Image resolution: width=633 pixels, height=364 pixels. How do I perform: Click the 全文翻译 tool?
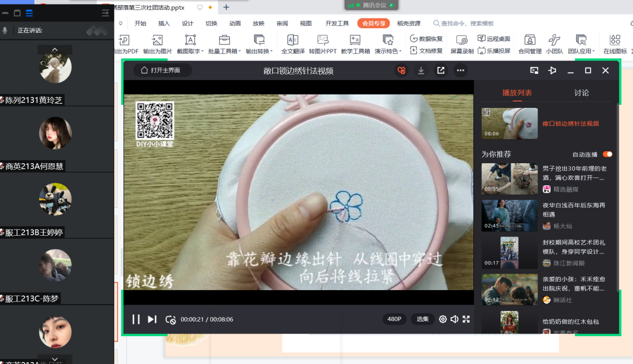point(293,44)
